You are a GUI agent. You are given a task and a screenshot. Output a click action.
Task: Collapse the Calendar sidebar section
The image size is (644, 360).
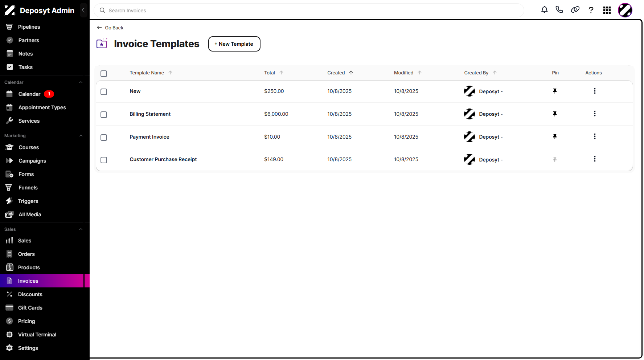81,82
